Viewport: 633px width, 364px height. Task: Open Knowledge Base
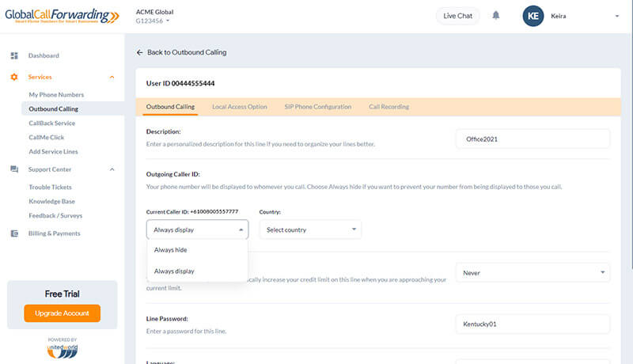[x=51, y=201]
